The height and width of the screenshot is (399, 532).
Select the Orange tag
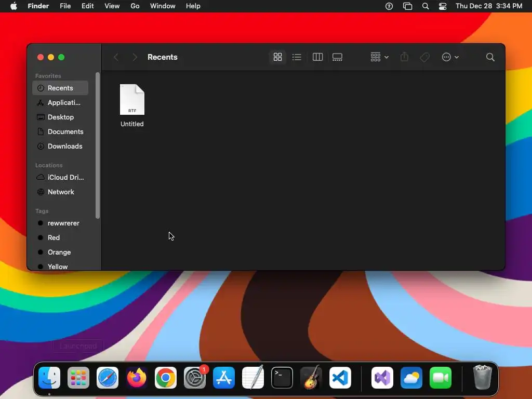pyautogui.click(x=60, y=252)
